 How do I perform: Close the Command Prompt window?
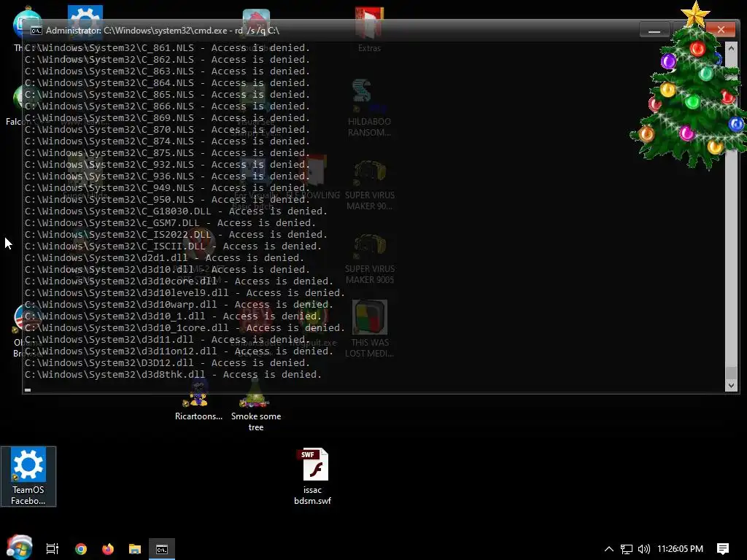pyautogui.click(x=721, y=29)
